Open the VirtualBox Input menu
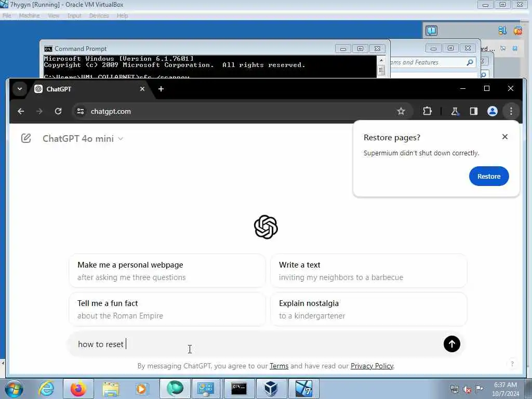This screenshot has width=532, height=399. point(74,16)
